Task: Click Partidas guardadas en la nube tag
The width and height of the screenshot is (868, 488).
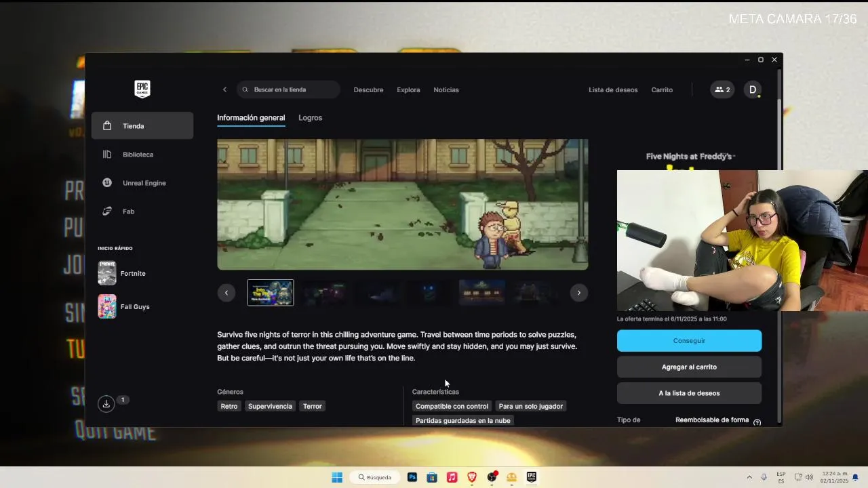Action: (x=463, y=420)
